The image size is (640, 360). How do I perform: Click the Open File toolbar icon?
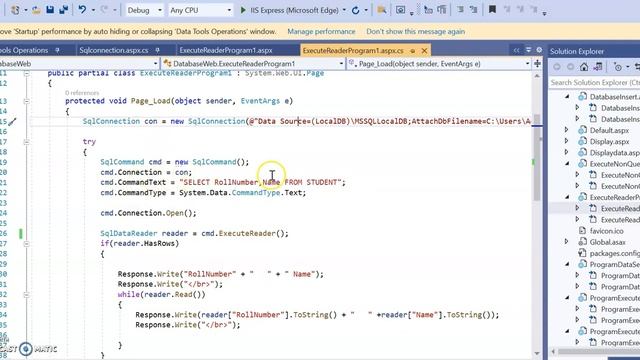pos(36,10)
